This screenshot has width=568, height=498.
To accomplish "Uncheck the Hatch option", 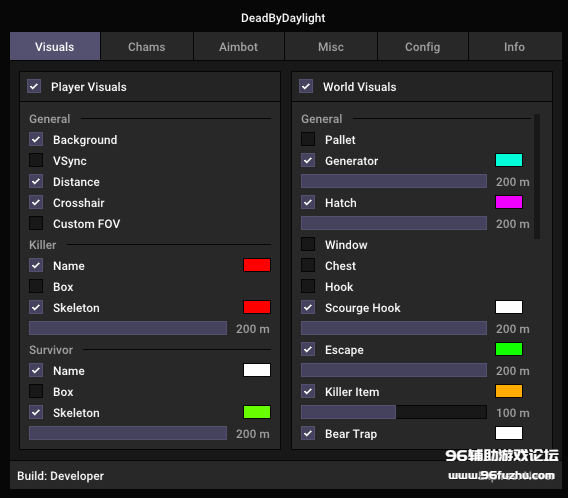I will coord(308,202).
